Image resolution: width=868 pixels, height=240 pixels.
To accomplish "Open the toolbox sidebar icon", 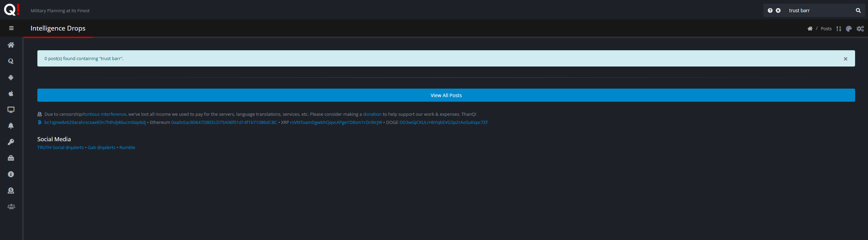I will (11, 158).
